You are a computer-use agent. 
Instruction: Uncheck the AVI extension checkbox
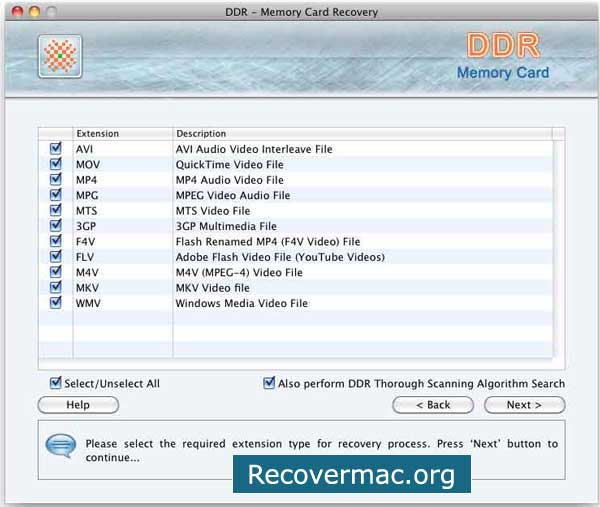(x=56, y=148)
